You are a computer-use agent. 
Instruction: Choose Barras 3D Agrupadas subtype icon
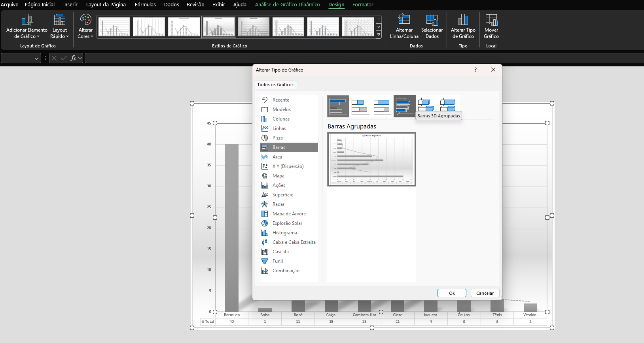point(405,106)
